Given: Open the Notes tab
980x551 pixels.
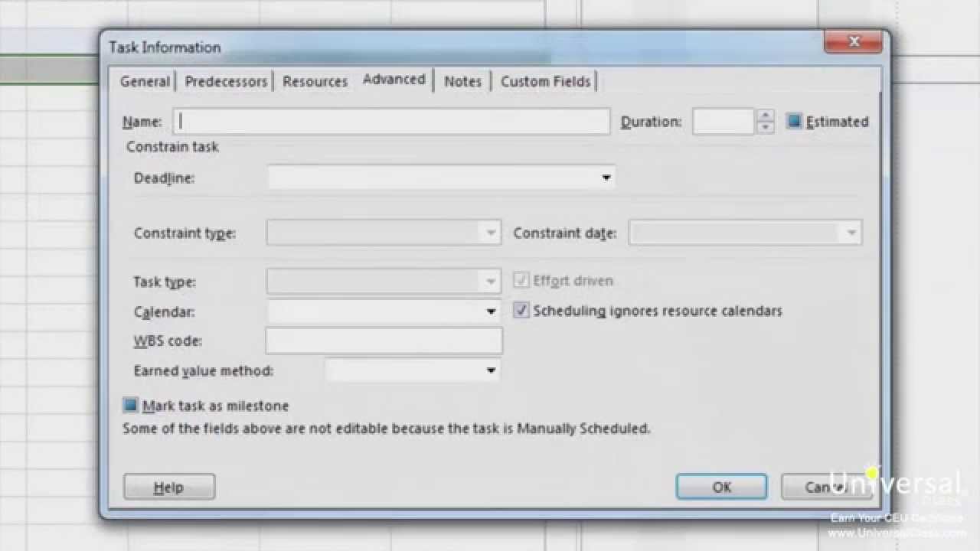Looking at the screenshot, I should pos(462,81).
